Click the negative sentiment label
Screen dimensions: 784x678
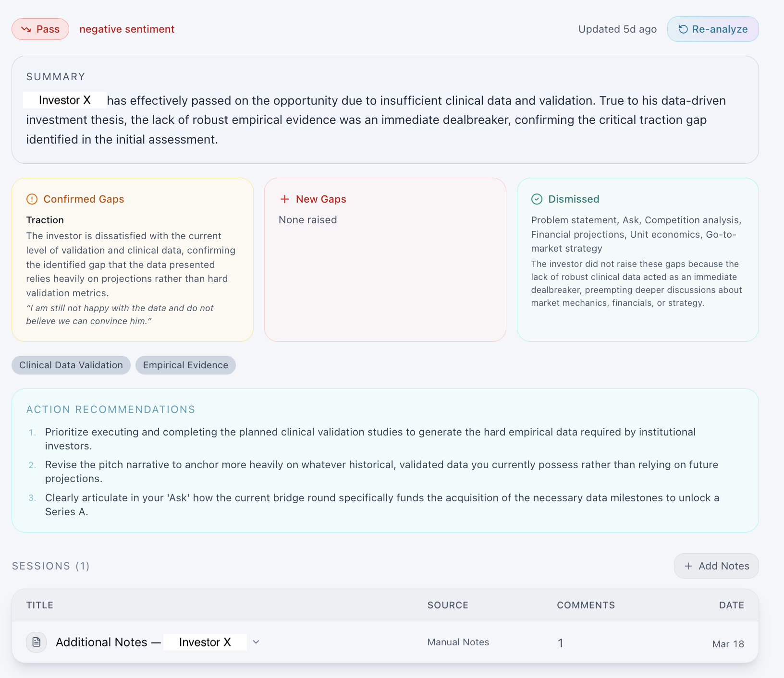click(x=127, y=29)
